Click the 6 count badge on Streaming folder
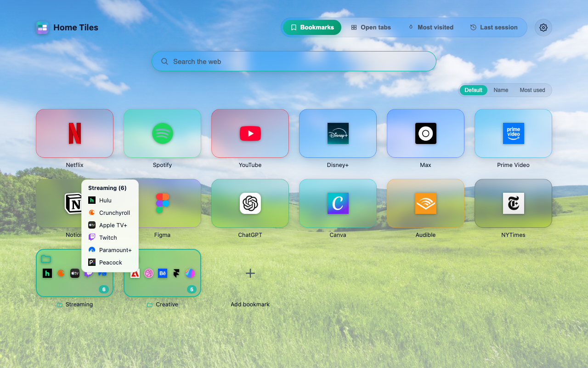The image size is (588, 368). tap(104, 289)
